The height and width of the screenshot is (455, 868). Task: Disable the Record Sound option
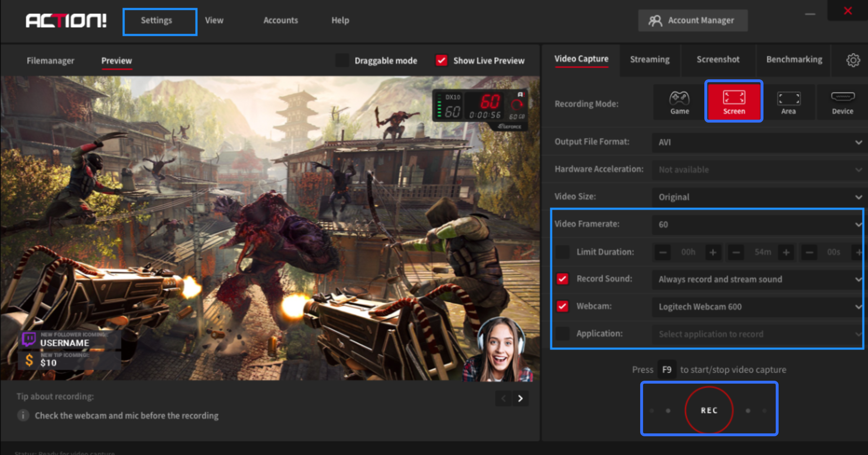tap(562, 279)
